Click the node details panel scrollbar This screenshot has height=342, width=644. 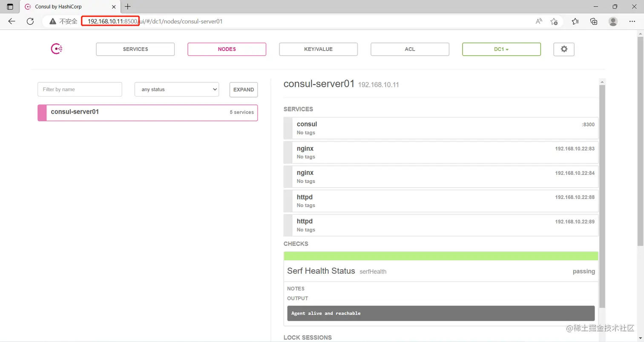pyautogui.click(x=602, y=196)
